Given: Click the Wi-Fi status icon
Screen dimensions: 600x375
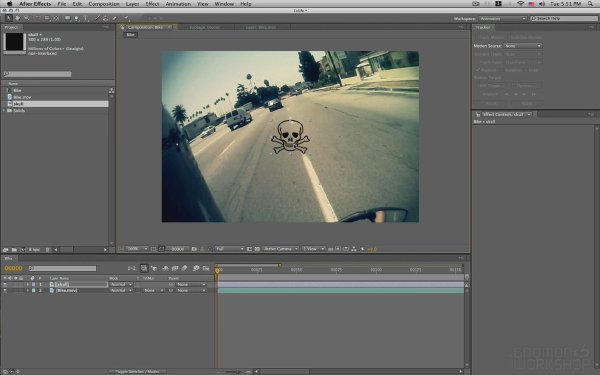Looking at the screenshot, I should click(x=520, y=4).
